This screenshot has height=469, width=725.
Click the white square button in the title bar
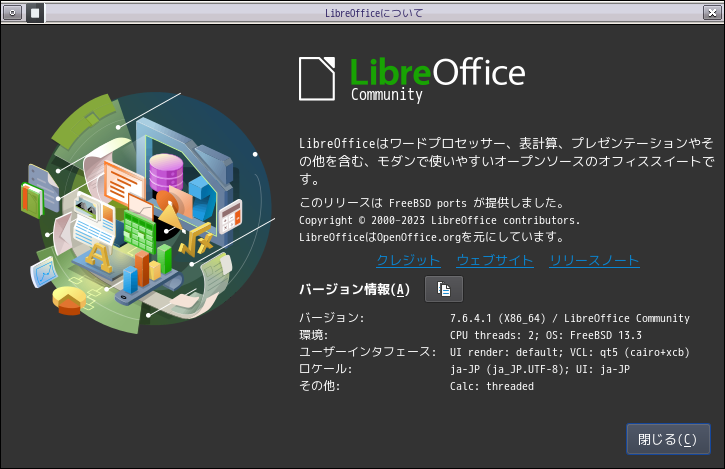click(x=35, y=12)
